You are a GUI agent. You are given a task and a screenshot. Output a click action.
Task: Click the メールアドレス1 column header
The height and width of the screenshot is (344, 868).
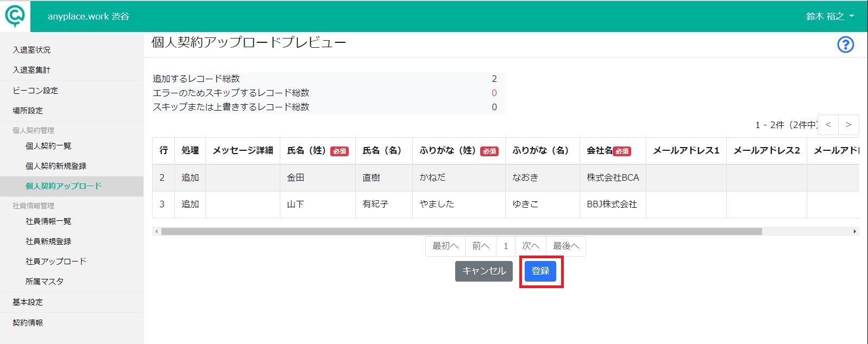686,151
